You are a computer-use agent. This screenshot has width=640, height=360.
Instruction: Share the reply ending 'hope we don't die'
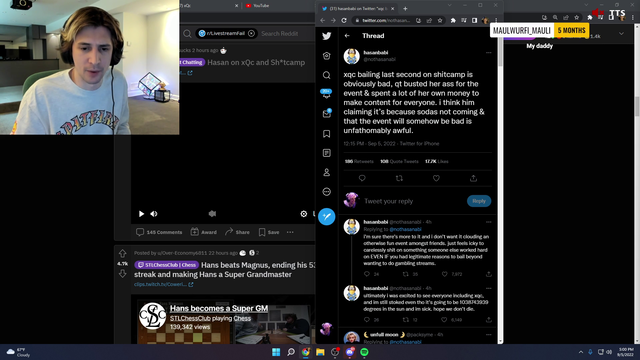click(x=489, y=320)
